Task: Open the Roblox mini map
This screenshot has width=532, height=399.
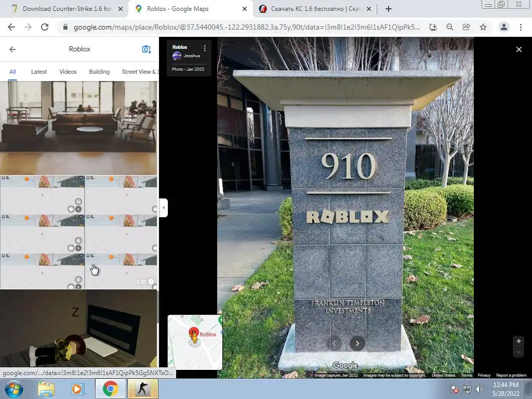Action: [195, 342]
